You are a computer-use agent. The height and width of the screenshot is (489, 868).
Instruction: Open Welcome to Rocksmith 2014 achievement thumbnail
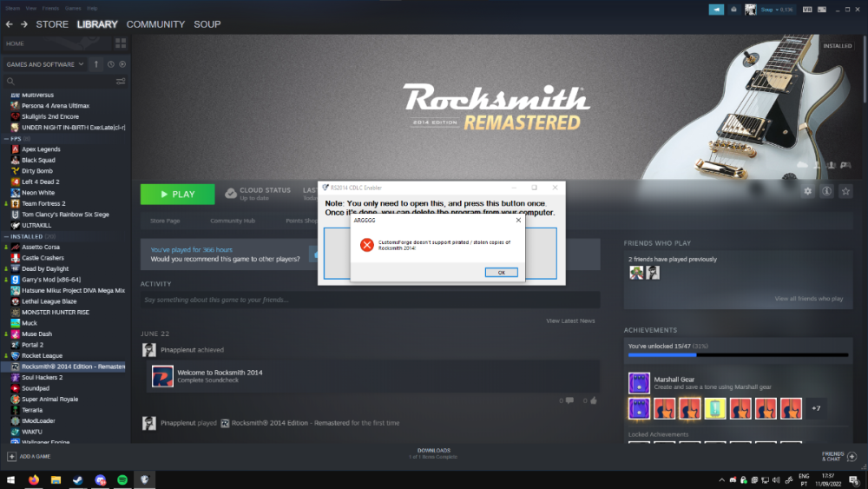(163, 377)
